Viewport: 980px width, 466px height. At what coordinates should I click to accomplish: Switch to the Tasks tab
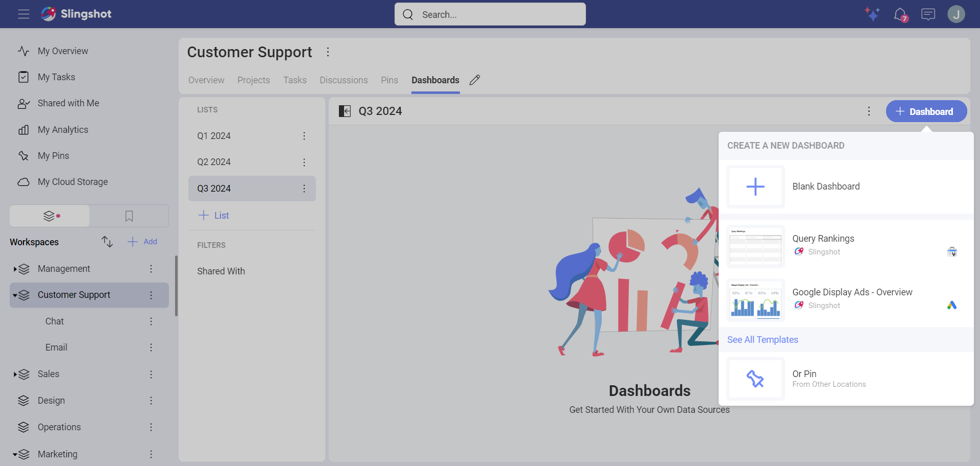[295, 80]
